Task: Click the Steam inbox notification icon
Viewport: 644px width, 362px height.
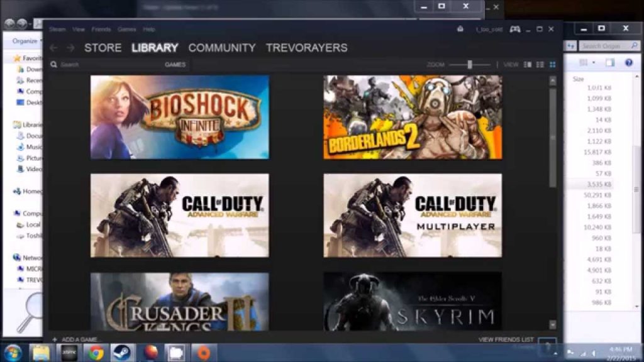Action: click(460, 29)
